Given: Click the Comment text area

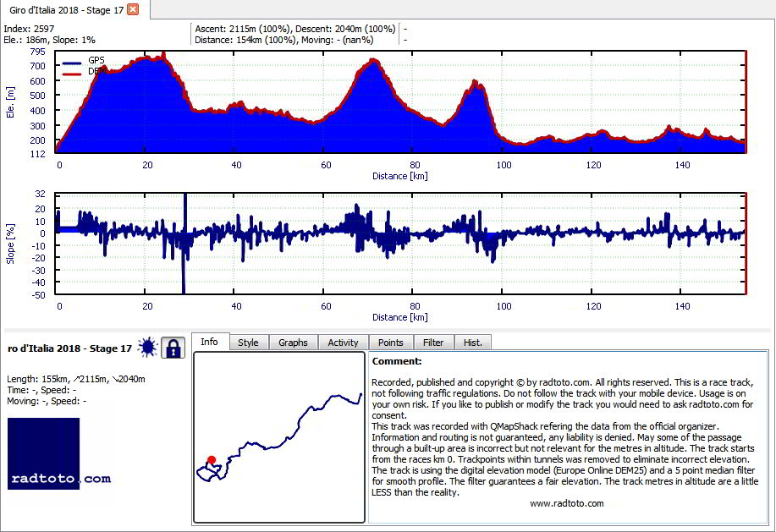Looking at the screenshot, I should (568, 437).
